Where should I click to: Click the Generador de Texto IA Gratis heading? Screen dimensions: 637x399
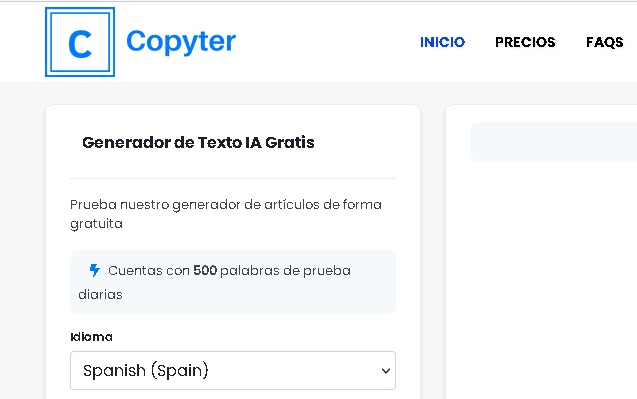pyautogui.click(x=198, y=143)
